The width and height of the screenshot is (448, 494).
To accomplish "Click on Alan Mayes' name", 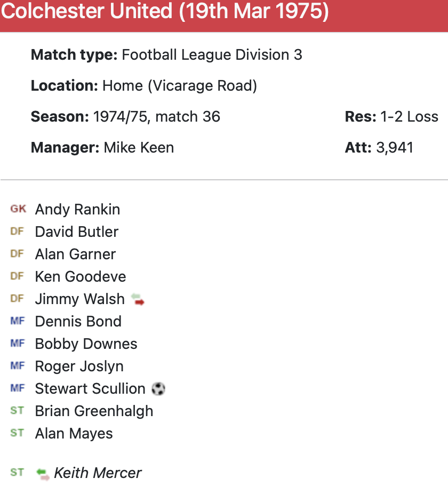I will [74, 433].
